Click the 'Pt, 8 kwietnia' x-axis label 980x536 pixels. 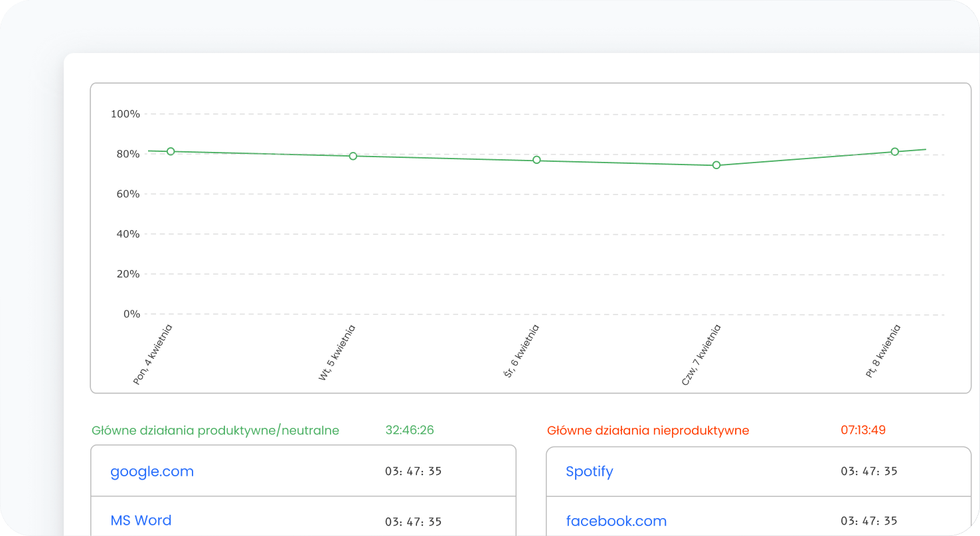884,351
